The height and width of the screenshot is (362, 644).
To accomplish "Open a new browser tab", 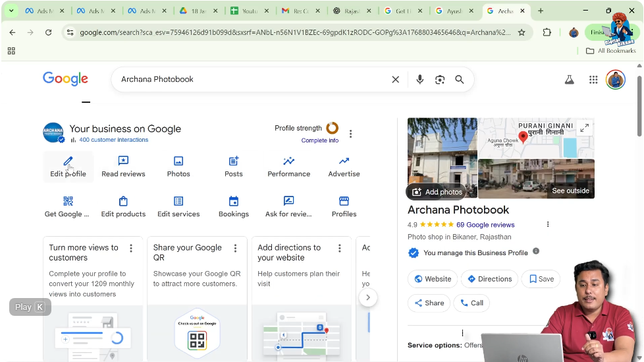I will 541,11.
